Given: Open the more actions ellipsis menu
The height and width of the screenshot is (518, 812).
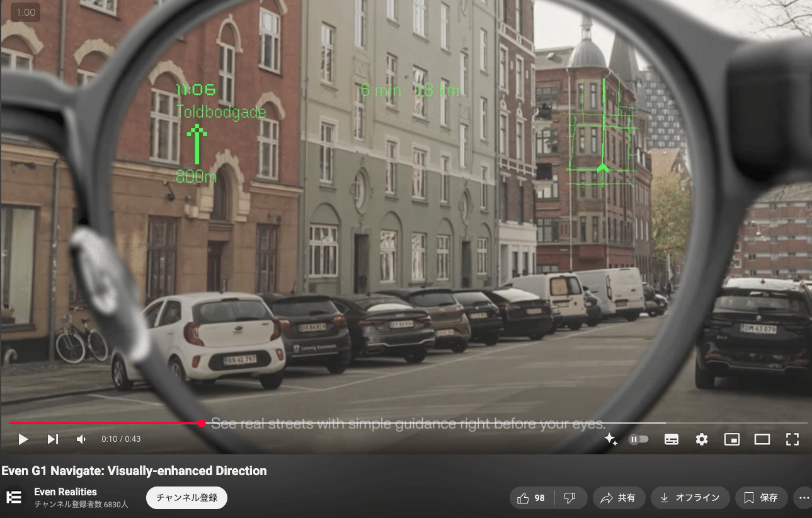Looking at the screenshot, I should (803, 498).
